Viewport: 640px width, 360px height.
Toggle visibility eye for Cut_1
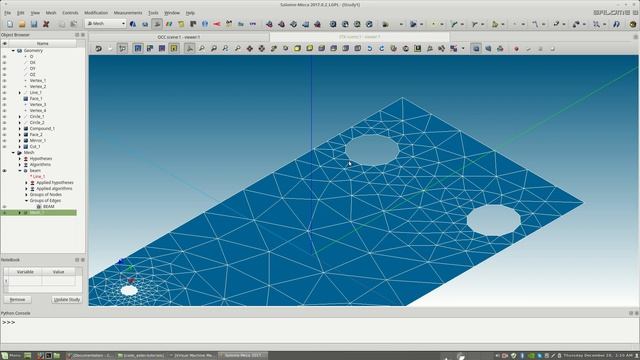4,147
